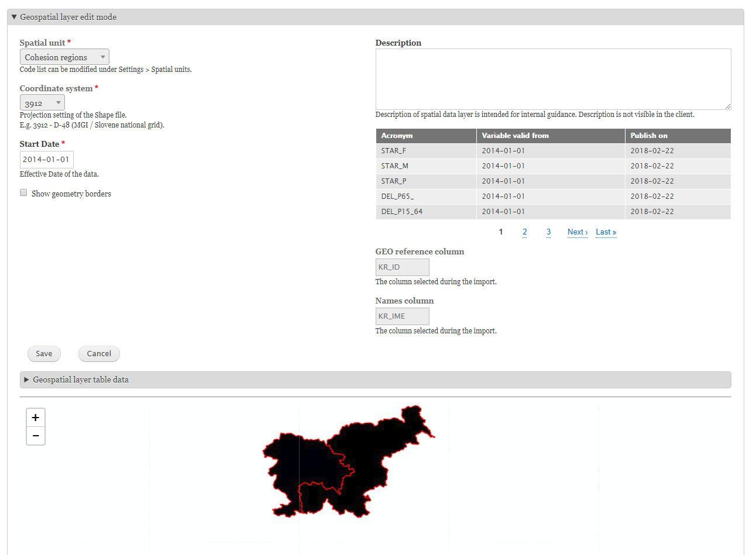This screenshot has width=756, height=555.
Task: Click the Cancel button
Action: [x=99, y=354]
